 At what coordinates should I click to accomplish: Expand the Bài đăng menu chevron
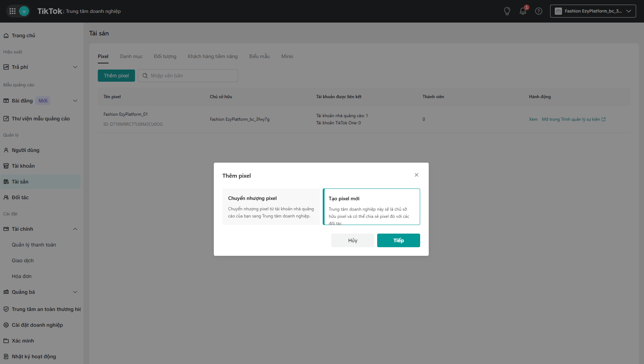[75, 101]
